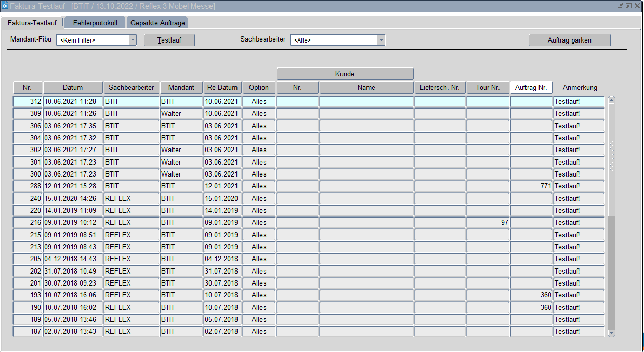Switch to the Fehlerprotokoll tab

pyautogui.click(x=95, y=23)
